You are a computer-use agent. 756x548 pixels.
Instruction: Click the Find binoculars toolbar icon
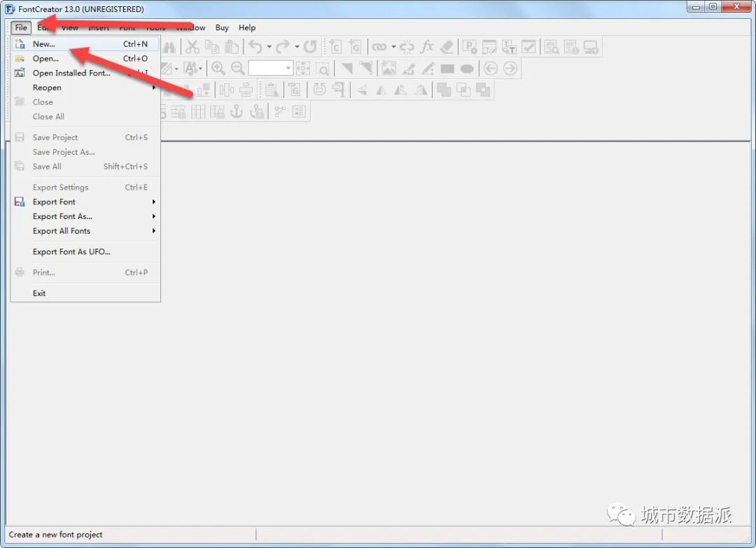coord(169,47)
